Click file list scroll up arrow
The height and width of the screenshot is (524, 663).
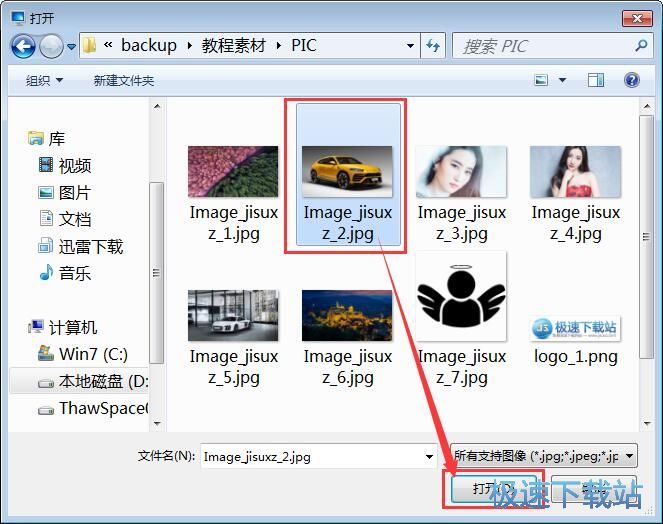[x=647, y=106]
